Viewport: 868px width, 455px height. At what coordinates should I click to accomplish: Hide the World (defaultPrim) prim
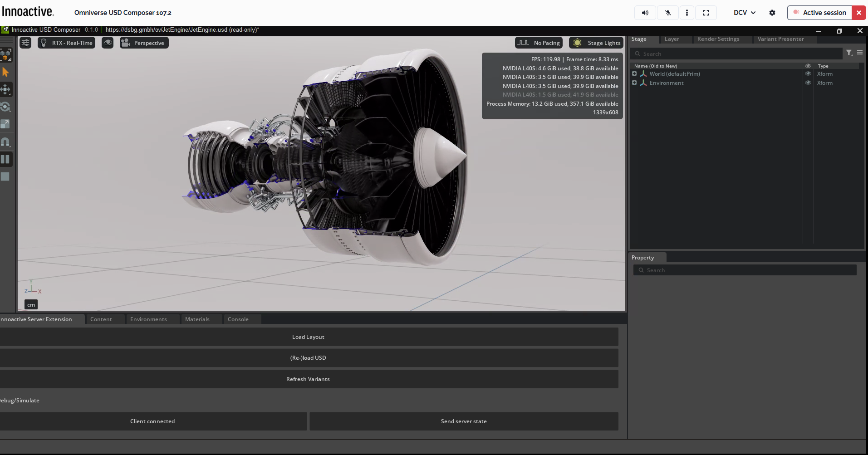(808, 73)
